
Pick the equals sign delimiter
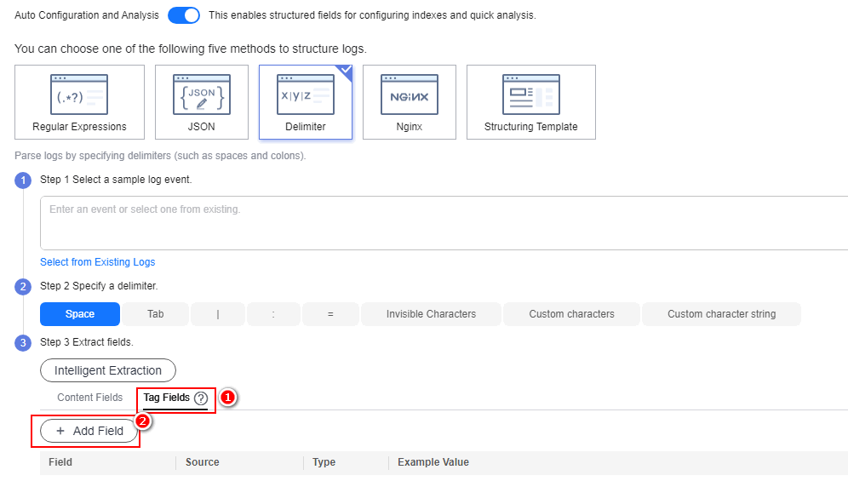(x=330, y=314)
